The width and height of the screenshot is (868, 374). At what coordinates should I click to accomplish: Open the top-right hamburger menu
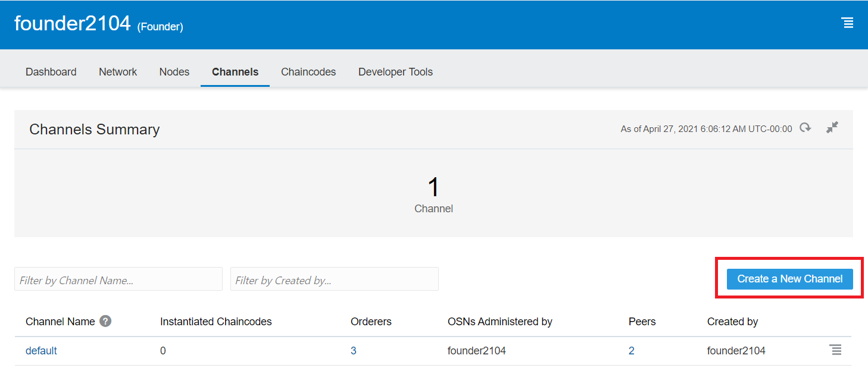[847, 23]
